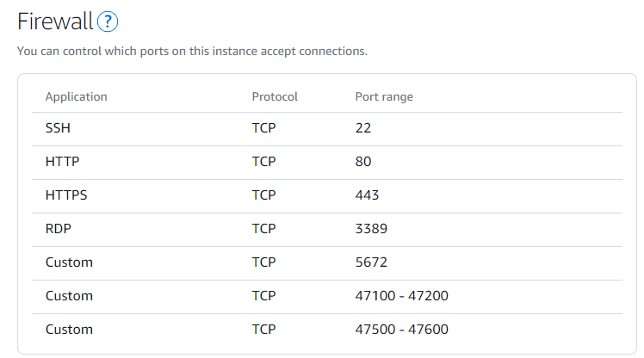Select port 443 value

pos(367,194)
